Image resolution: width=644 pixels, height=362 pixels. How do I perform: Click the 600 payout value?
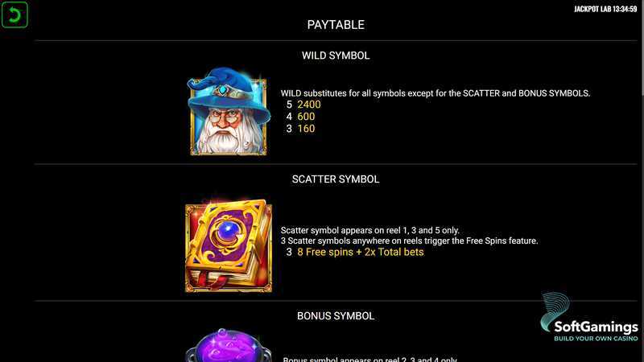306,117
